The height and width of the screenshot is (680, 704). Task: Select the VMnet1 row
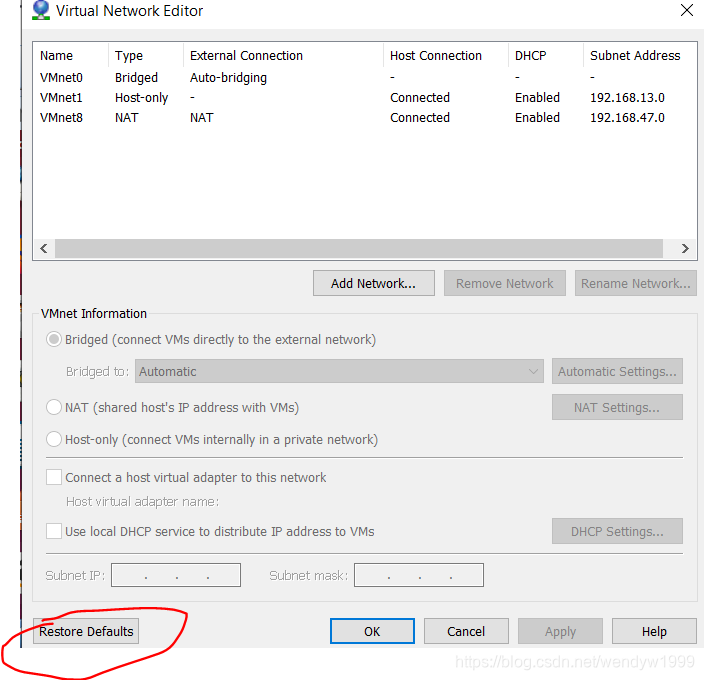(365, 97)
